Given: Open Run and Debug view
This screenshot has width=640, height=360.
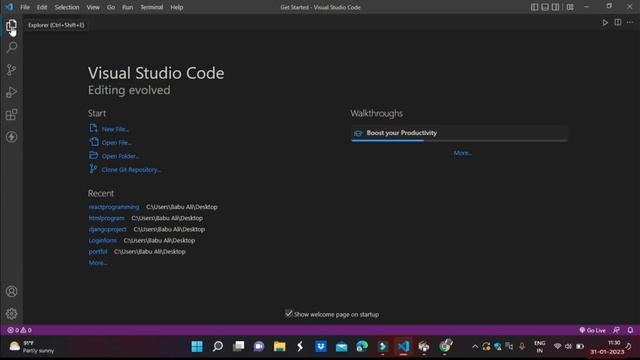Looking at the screenshot, I should [11, 92].
